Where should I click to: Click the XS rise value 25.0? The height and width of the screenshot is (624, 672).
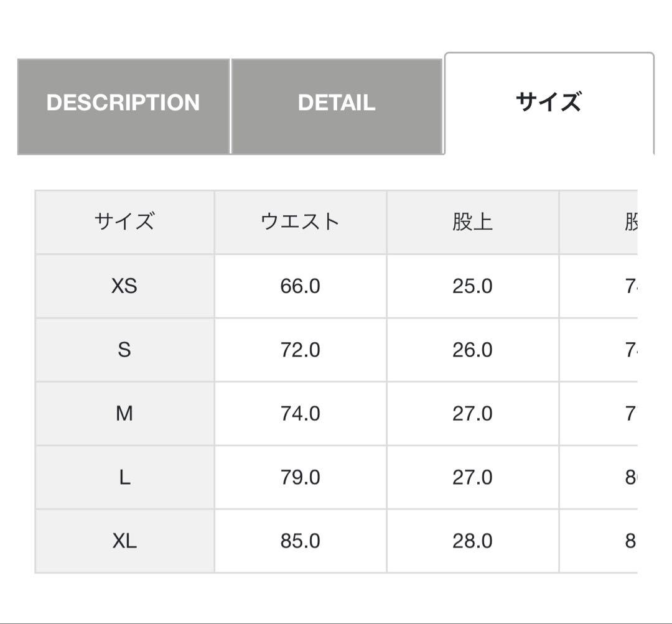coord(472,286)
